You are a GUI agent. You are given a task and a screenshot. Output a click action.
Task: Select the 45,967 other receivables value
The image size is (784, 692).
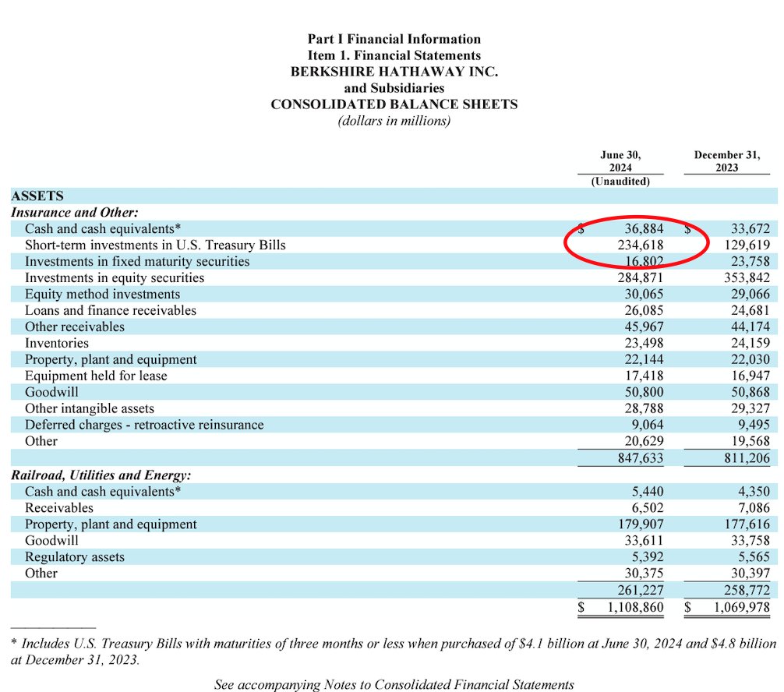coord(644,327)
